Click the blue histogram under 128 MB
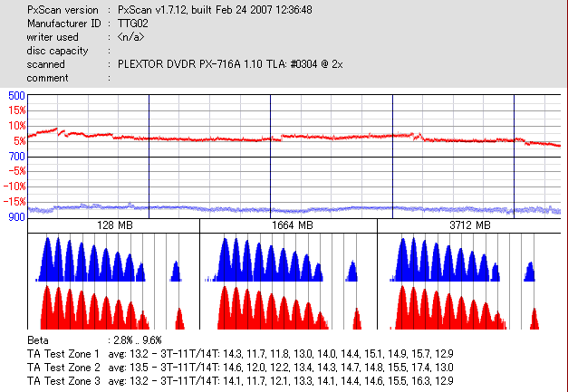Screen dimensions: 568x392 tap(109, 259)
